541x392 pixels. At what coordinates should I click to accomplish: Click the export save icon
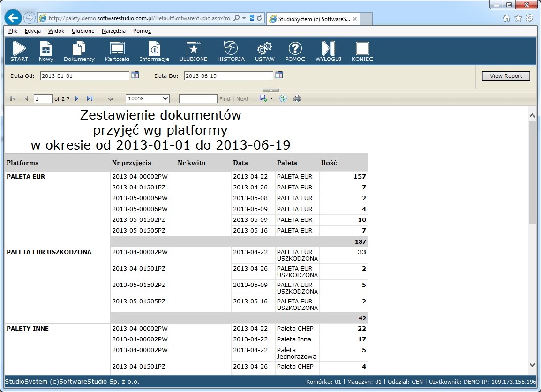coord(263,98)
